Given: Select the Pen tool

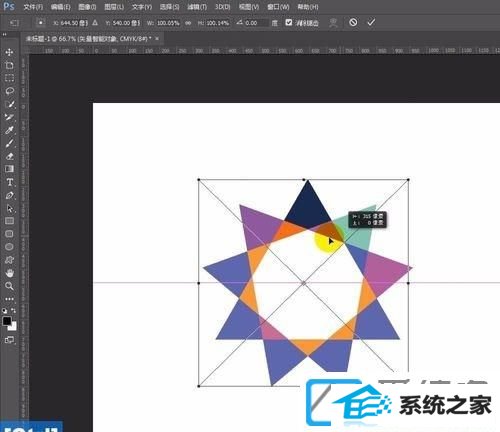Looking at the screenshot, I should 9,195.
